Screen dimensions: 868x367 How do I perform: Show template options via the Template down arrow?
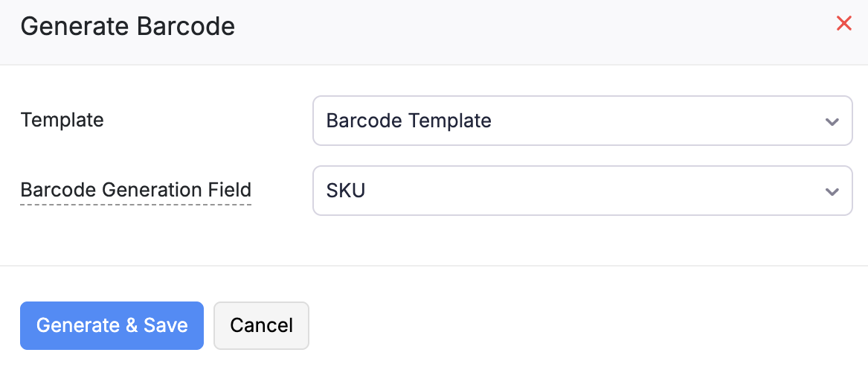tap(832, 121)
